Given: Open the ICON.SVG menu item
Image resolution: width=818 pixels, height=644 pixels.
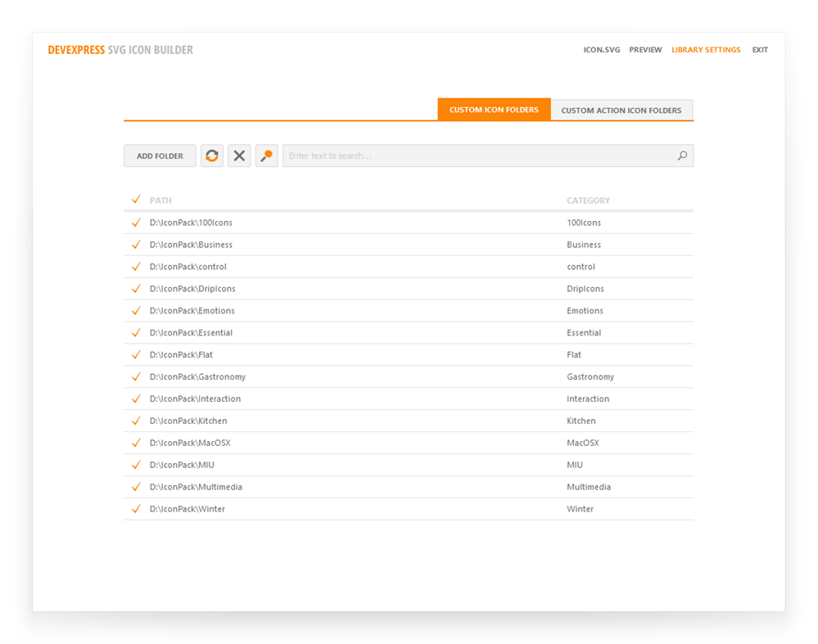Looking at the screenshot, I should click(x=602, y=50).
